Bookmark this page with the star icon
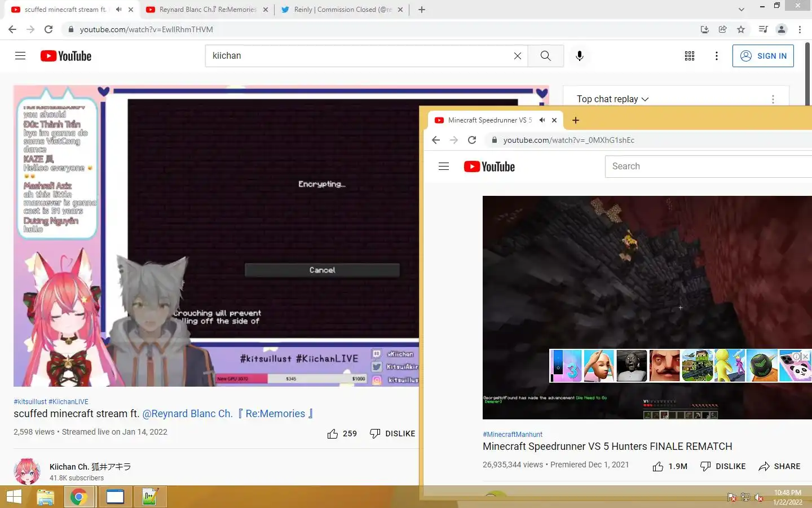812x508 pixels. (x=741, y=29)
